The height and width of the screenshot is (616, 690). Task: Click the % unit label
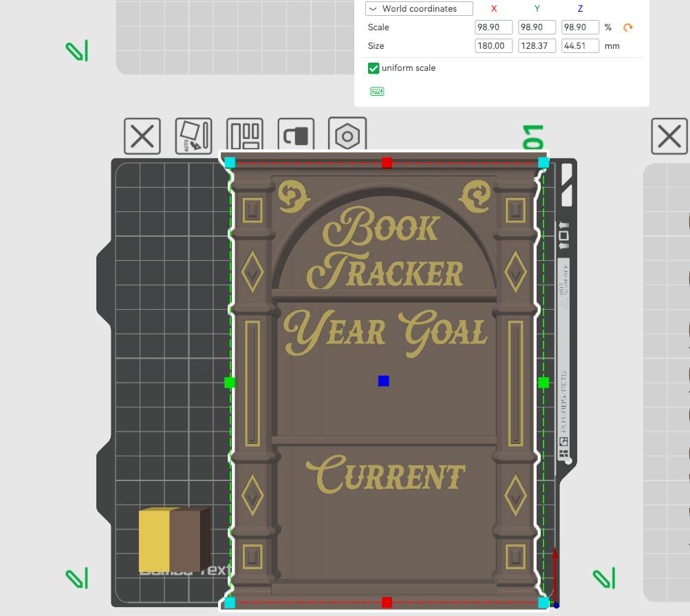point(608,28)
